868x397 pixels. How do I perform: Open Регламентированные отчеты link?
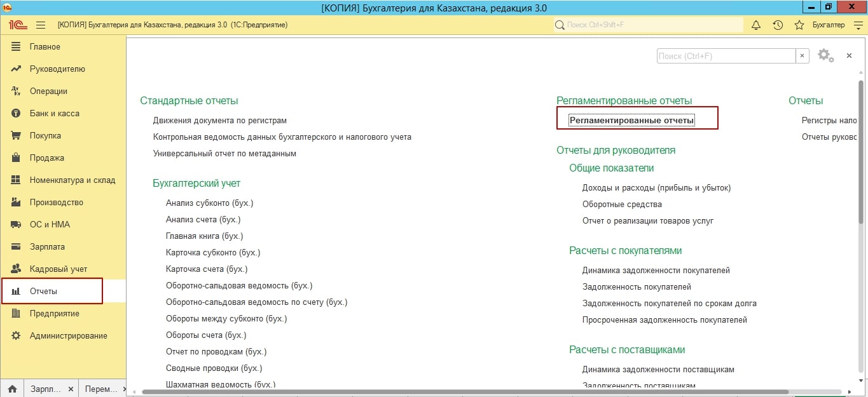pos(631,120)
